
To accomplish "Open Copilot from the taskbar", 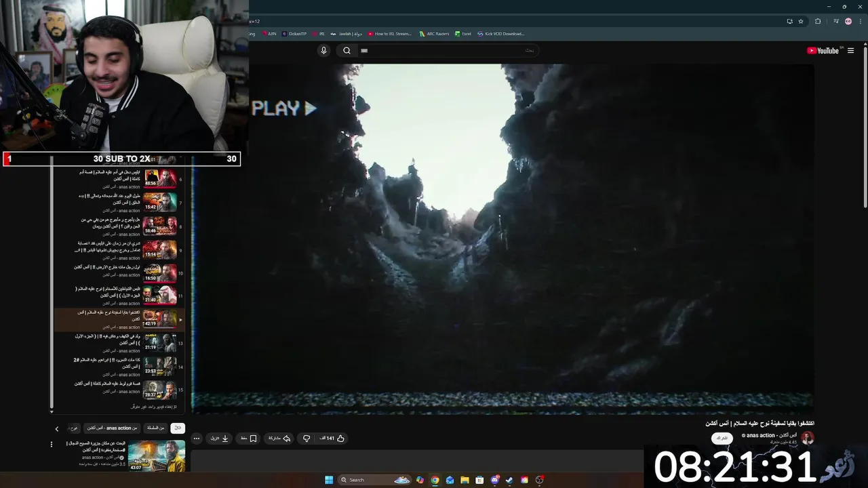I will [x=420, y=480].
